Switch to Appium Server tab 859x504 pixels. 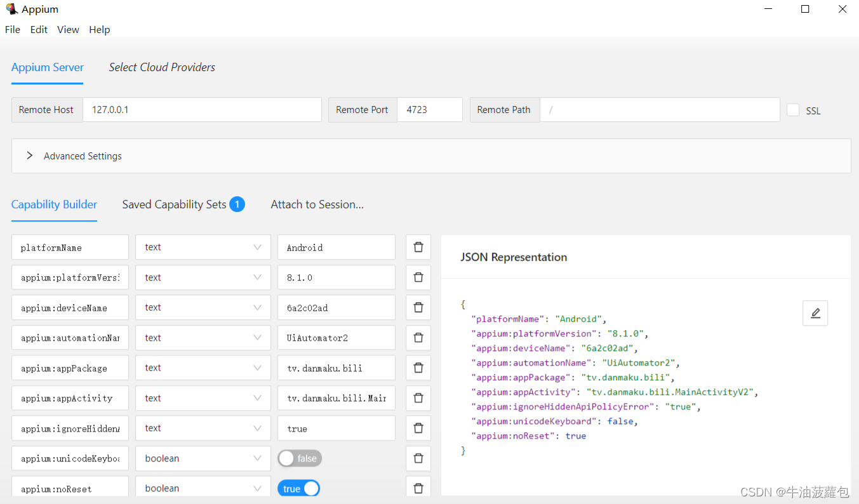click(48, 67)
